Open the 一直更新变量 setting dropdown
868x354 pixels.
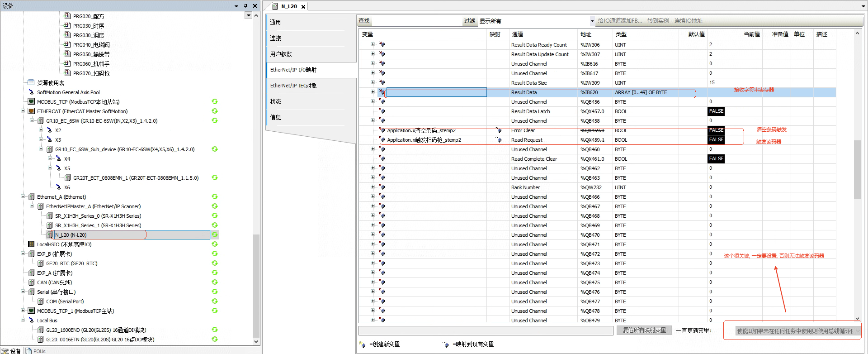[x=858, y=331]
